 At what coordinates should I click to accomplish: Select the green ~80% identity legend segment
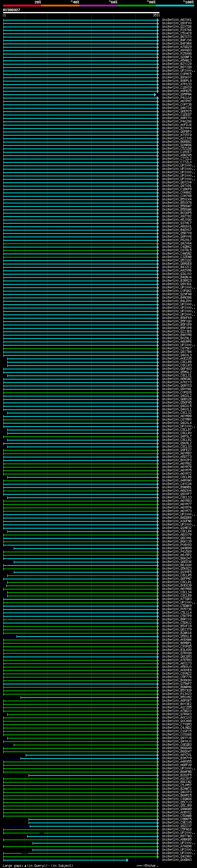coord(136,6)
